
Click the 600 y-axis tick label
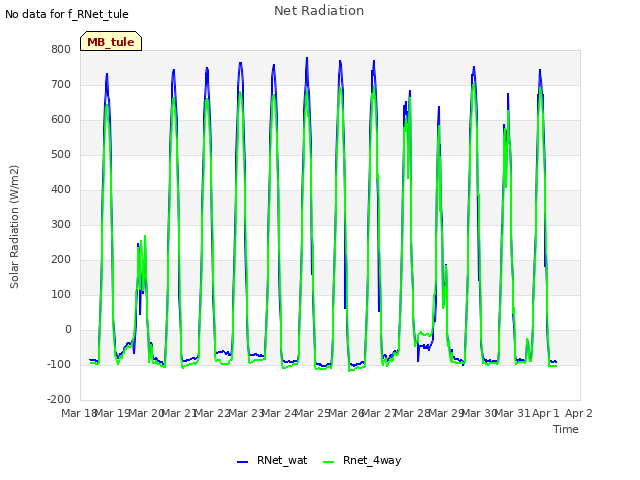[x=61, y=120]
